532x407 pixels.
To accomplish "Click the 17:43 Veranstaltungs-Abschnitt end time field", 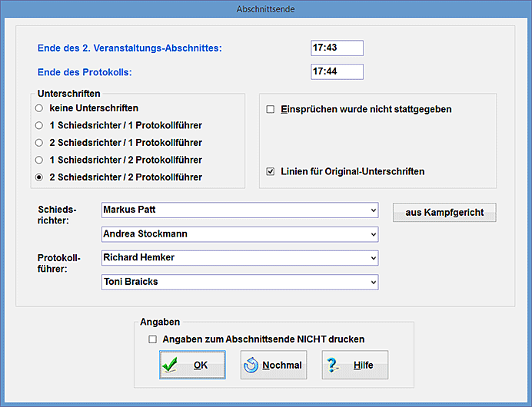I will [x=337, y=48].
